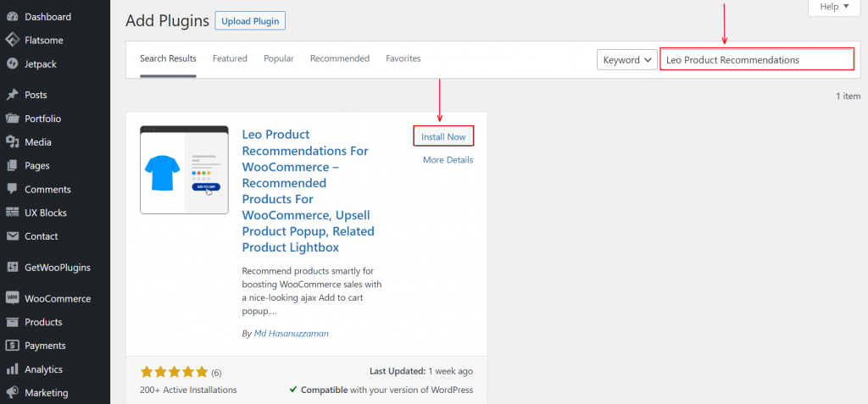Switch to the Popular tab
The width and height of the screenshot is (868, 404).
[278, 58]
